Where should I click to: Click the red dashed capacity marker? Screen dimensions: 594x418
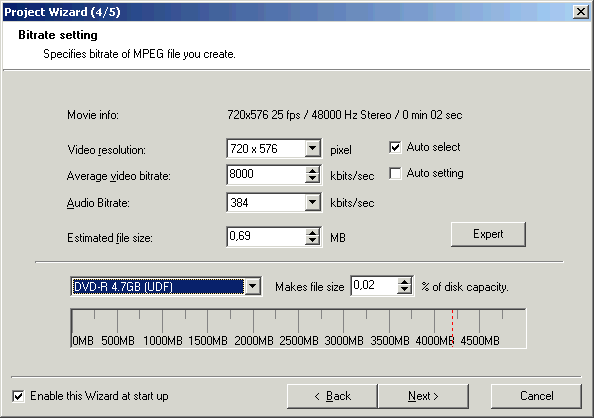pyautogui.click(x=452, y=328)
